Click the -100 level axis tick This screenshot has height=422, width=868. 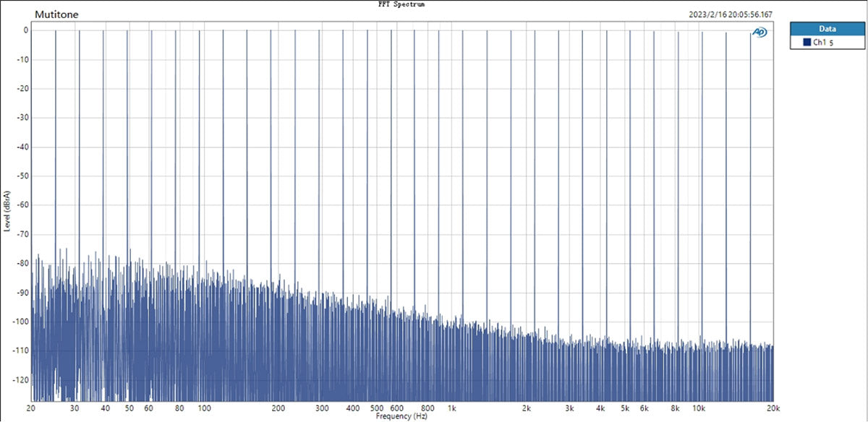(21, 322)
